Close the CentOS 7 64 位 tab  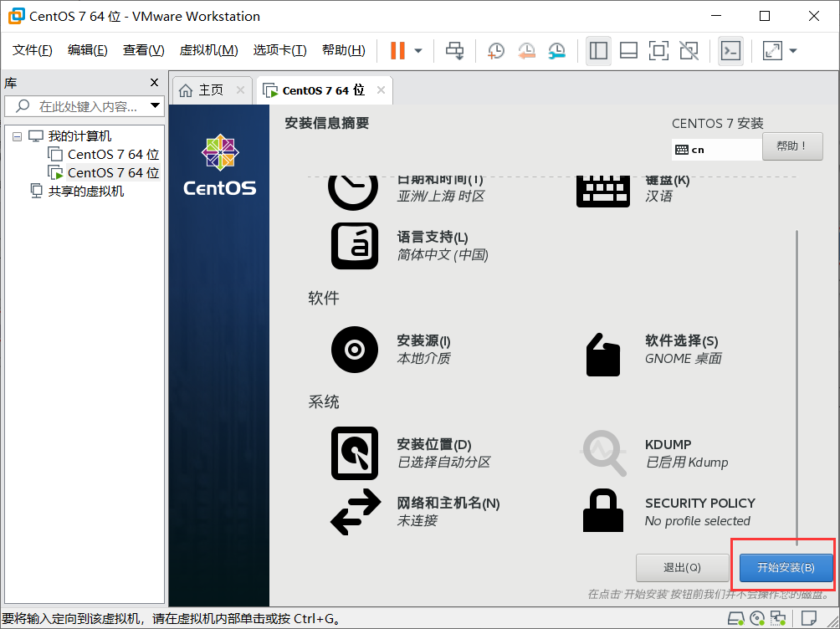(381, 90)
